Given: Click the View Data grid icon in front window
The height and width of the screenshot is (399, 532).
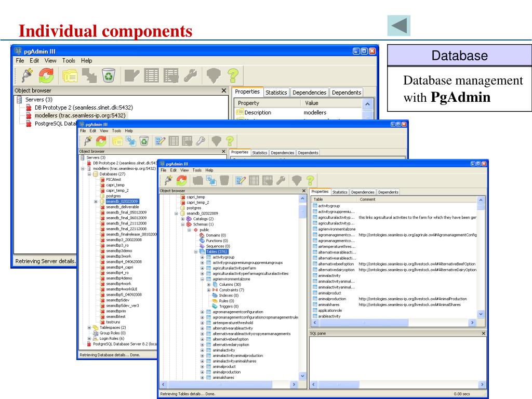Looking at the screenshot, I should (x=254, y=180).
